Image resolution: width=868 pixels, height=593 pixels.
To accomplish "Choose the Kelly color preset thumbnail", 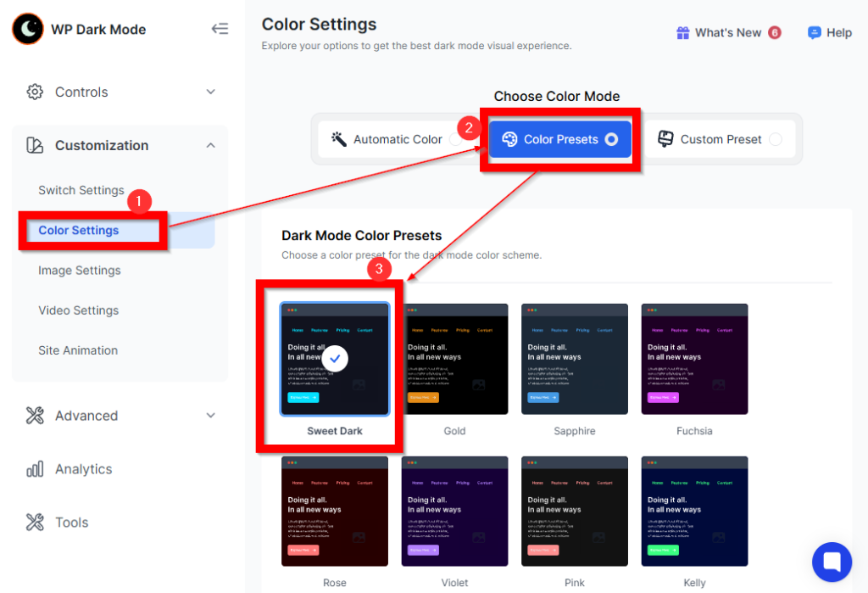I will (x=694, y=511).
